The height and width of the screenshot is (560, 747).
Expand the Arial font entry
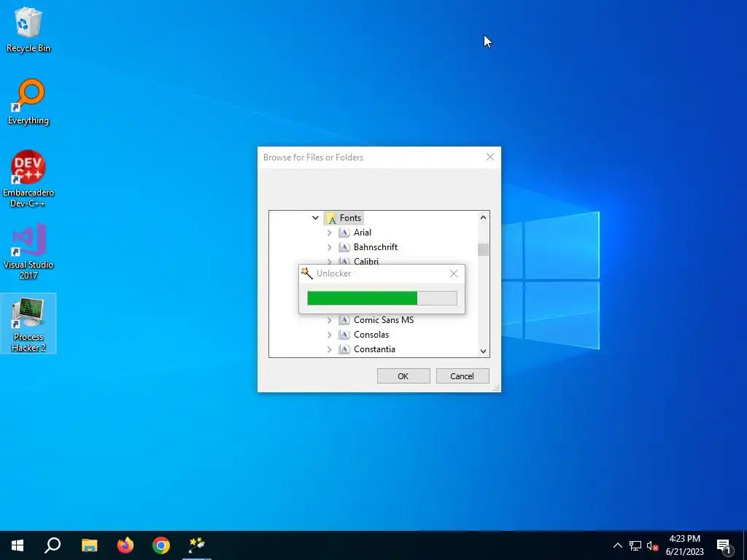[x=329, y=233]
